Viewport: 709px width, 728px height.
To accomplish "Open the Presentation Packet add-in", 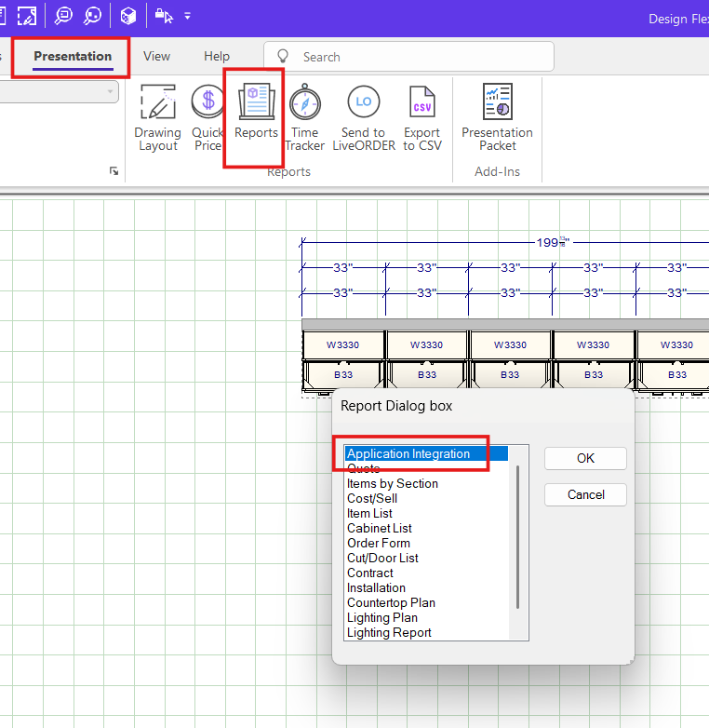I will pyautogui.click(x=497, y=118).
